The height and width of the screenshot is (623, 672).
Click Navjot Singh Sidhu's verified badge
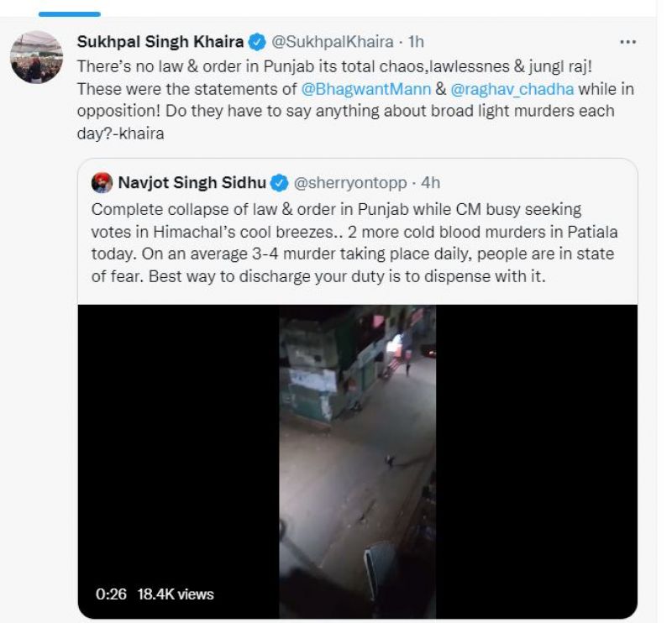(280, 183)
